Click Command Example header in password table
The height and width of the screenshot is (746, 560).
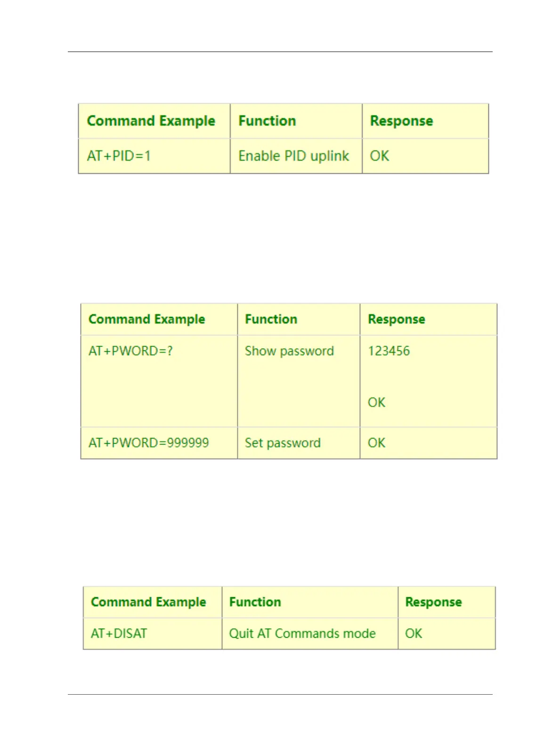(x=146, y=319)
